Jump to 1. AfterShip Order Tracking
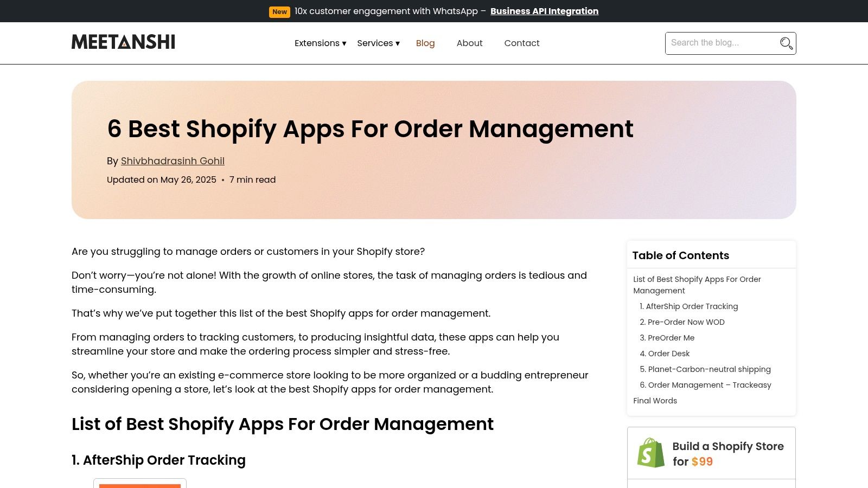This screenshot has height=488, width=868. 688,306
